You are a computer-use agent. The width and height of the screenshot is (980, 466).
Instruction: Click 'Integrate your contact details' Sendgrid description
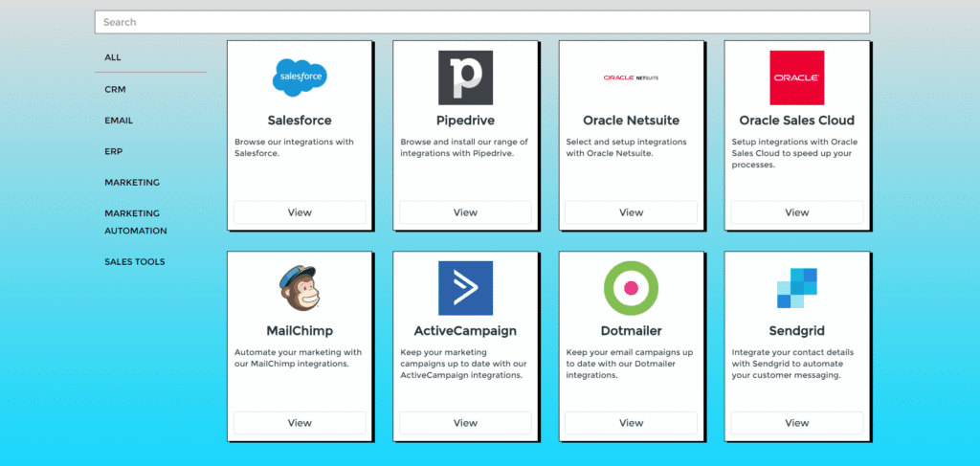[792, 364]
